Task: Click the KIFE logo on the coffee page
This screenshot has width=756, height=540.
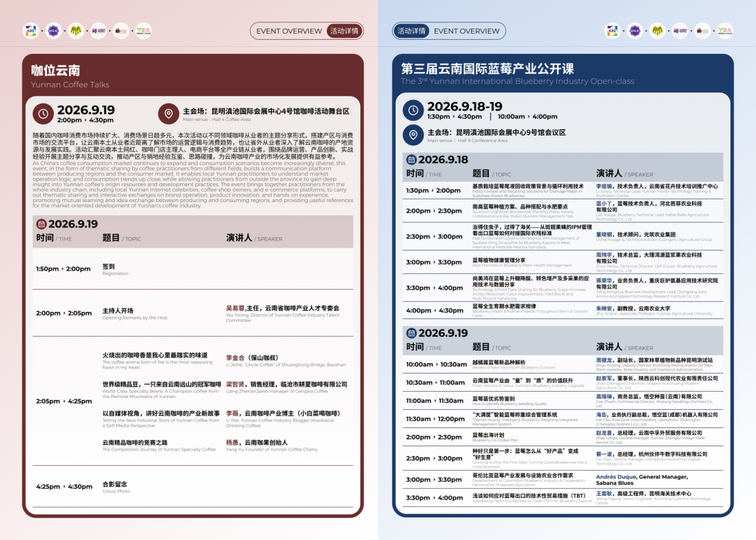Action: click(x=31, y=31)
